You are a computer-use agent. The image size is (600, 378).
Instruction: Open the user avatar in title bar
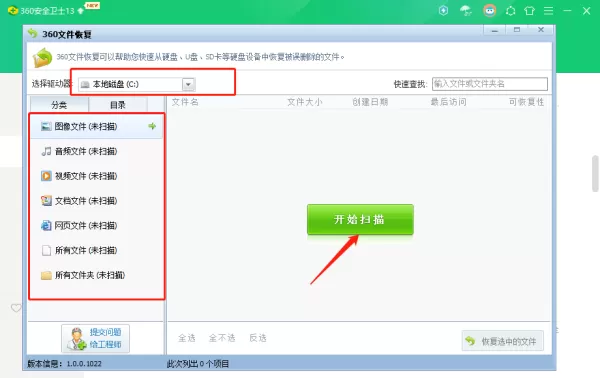click(489, 10)
